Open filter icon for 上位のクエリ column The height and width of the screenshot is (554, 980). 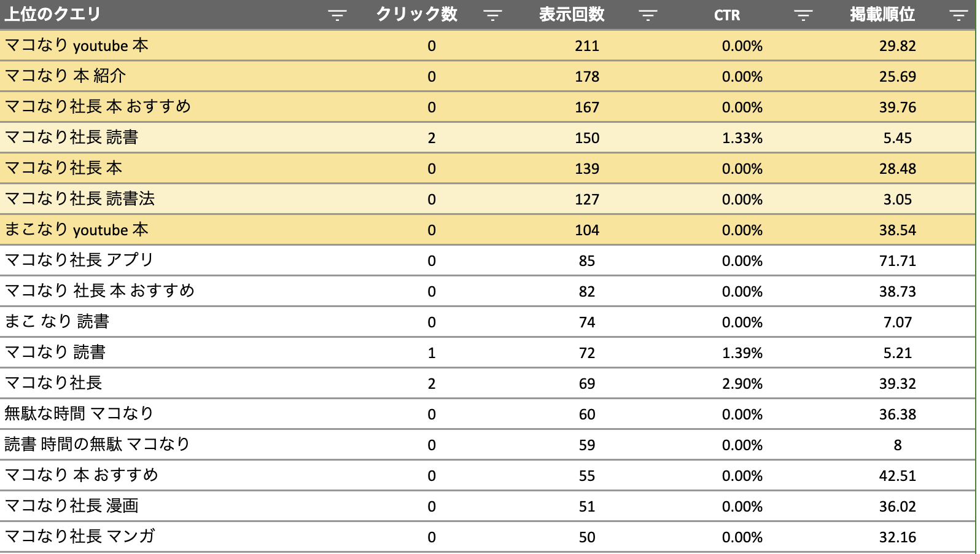point(337,15)
